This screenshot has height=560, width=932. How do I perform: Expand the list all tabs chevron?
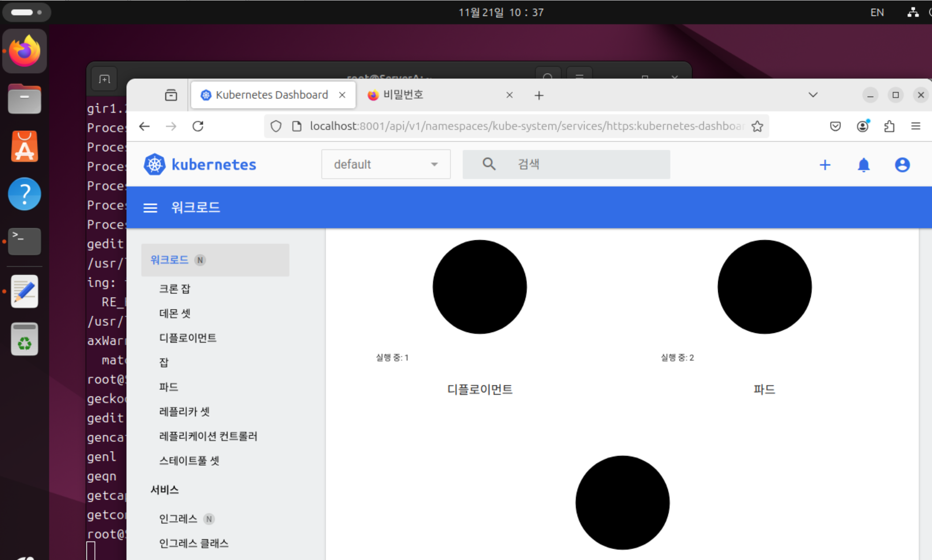coord(813,95)
